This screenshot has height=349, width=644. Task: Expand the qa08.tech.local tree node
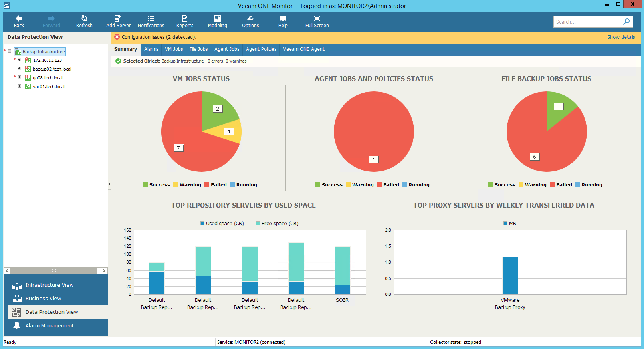click(19, 77)
